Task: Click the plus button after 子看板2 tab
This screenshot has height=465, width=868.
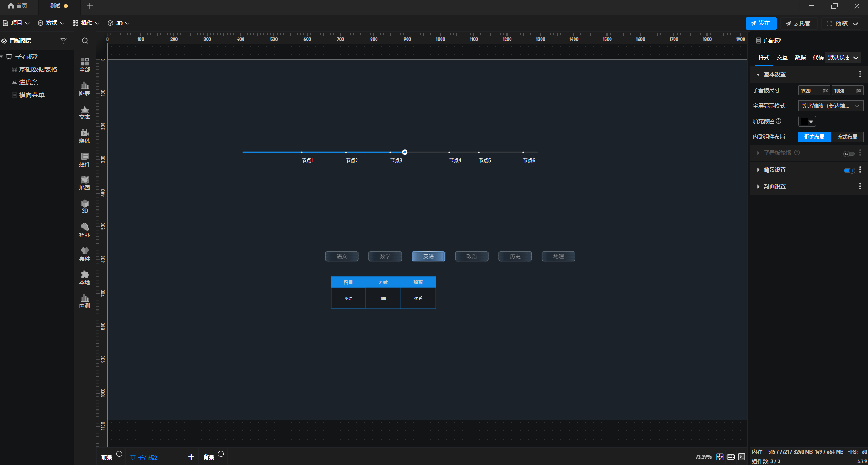Action: (x=191, y=457)
